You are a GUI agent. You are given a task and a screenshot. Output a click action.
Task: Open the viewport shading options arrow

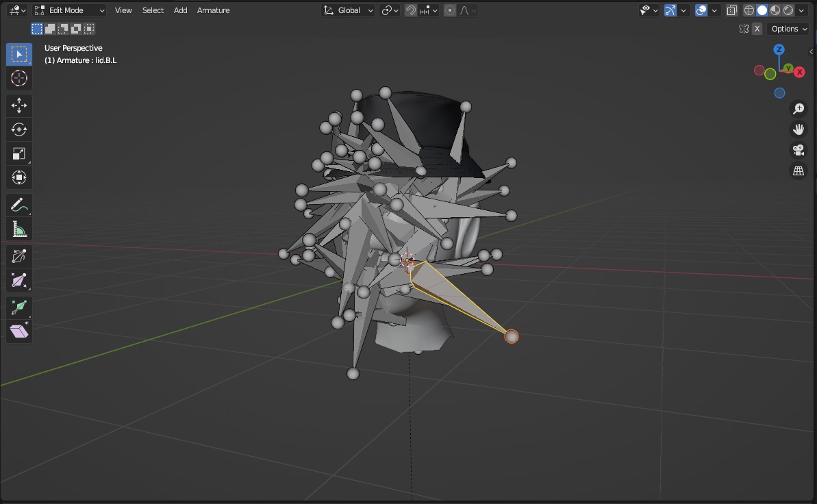(801, 10)
